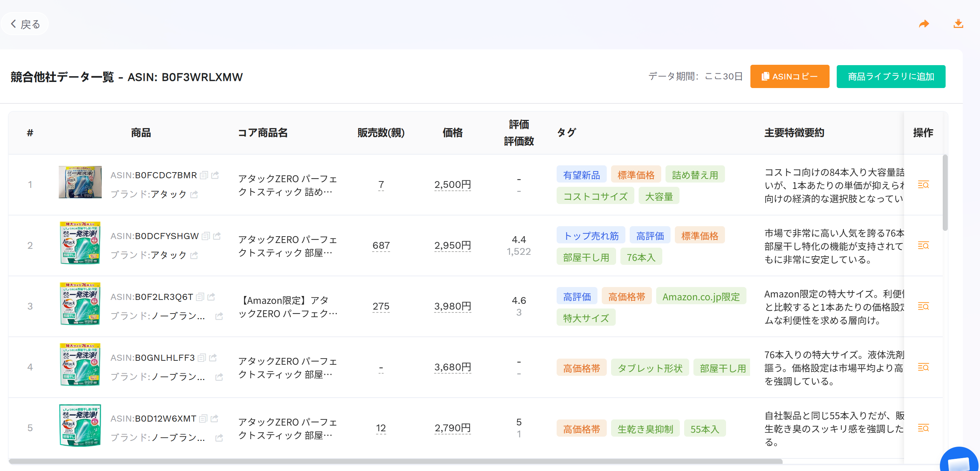Click the download icon at top right

958,24
